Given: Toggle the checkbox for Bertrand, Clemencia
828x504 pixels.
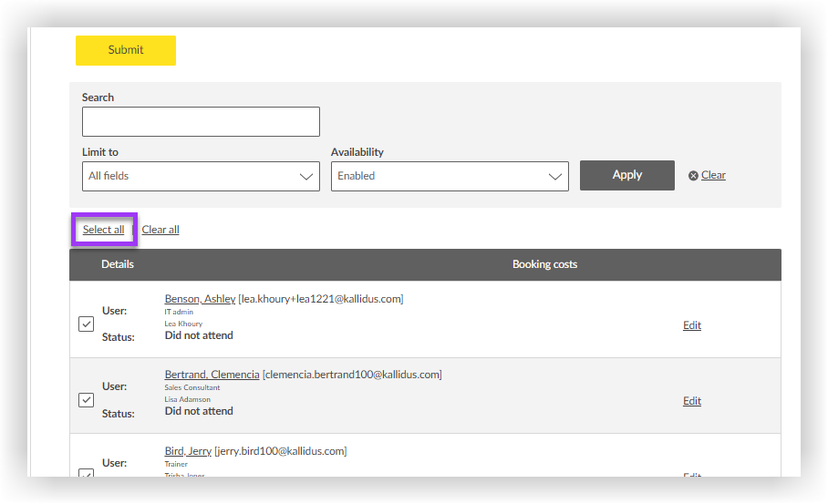Looking at the screenshot, I should (x=87, y=399).
